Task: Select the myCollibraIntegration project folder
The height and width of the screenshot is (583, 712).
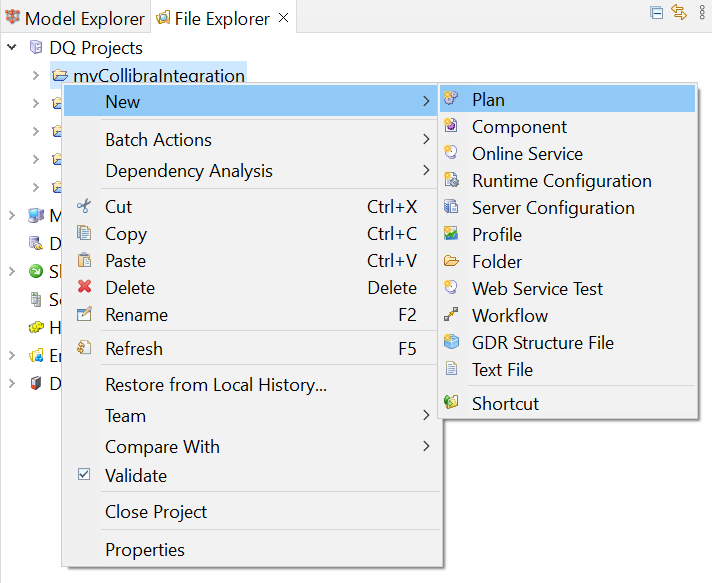Action: (158, 76)
